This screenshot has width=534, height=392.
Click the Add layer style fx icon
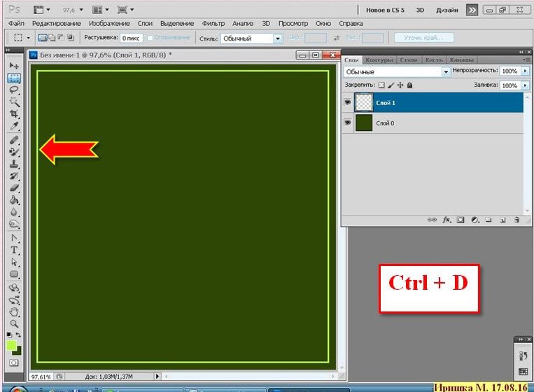point(447,220)
